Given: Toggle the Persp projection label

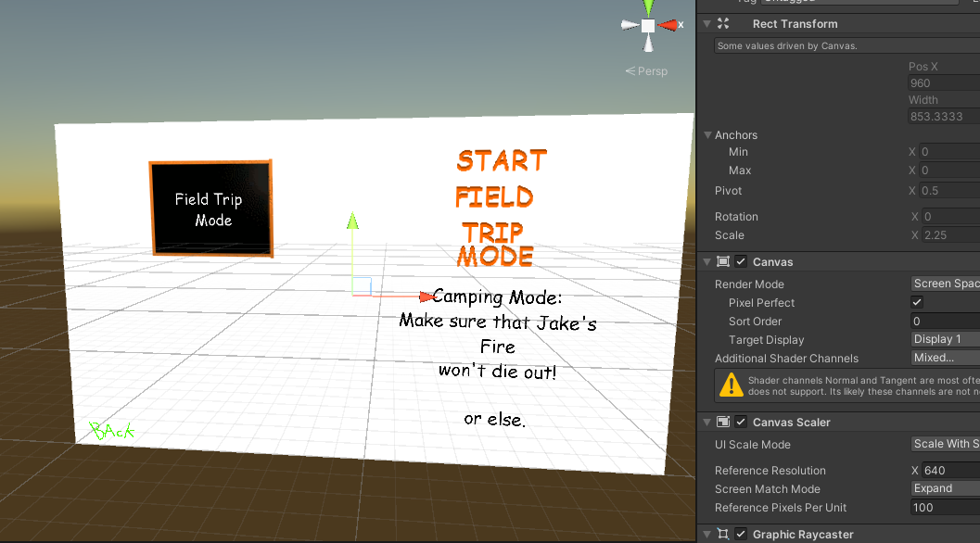Looking at the screenshot, I should click(x=646, y=71).
